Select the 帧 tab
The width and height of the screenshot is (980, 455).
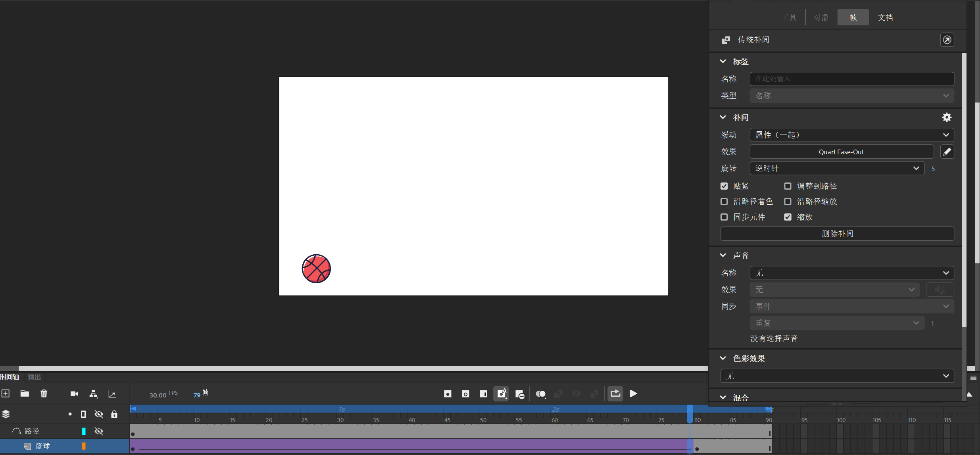tap(853, 17)
